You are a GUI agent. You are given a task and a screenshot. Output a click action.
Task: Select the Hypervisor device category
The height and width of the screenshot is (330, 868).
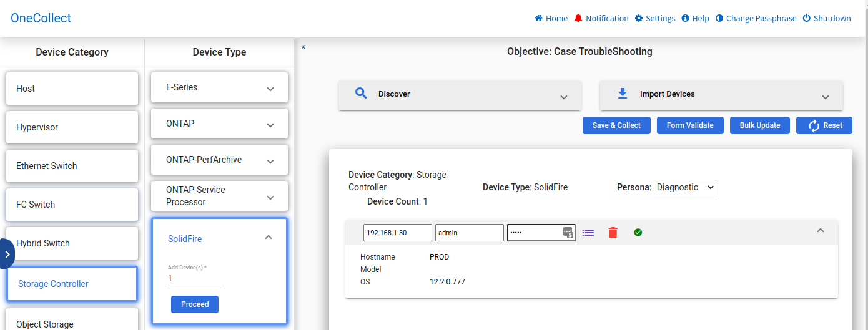coord(72,127)
